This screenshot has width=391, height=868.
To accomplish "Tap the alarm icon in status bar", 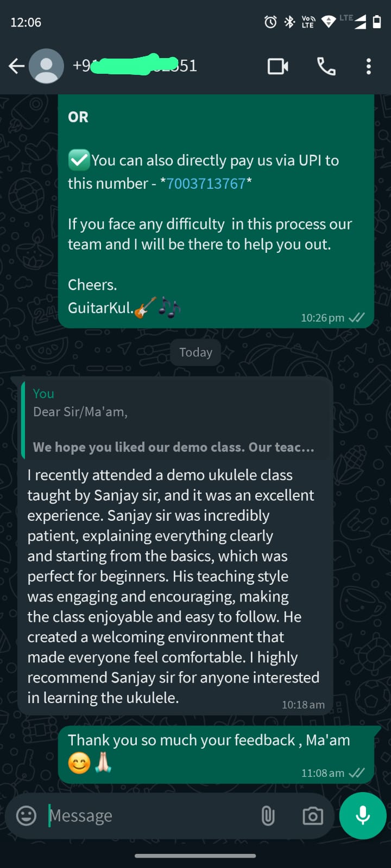I will pyautogui.click(x=270, y=22).
